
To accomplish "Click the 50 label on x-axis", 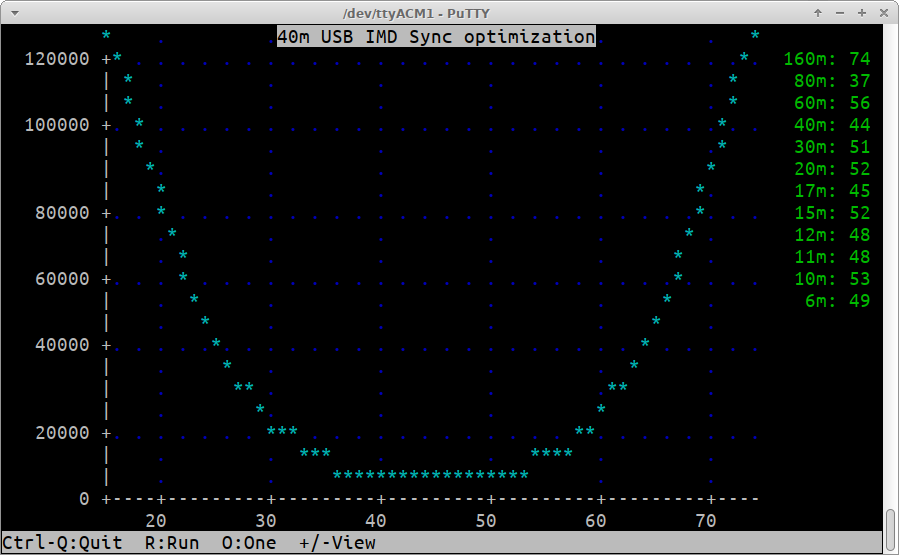I will pos(486,521).
